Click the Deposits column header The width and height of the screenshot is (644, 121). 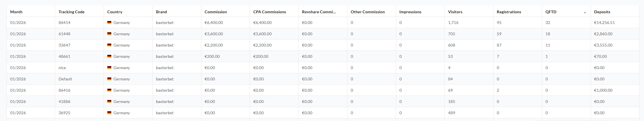point(602,12)
